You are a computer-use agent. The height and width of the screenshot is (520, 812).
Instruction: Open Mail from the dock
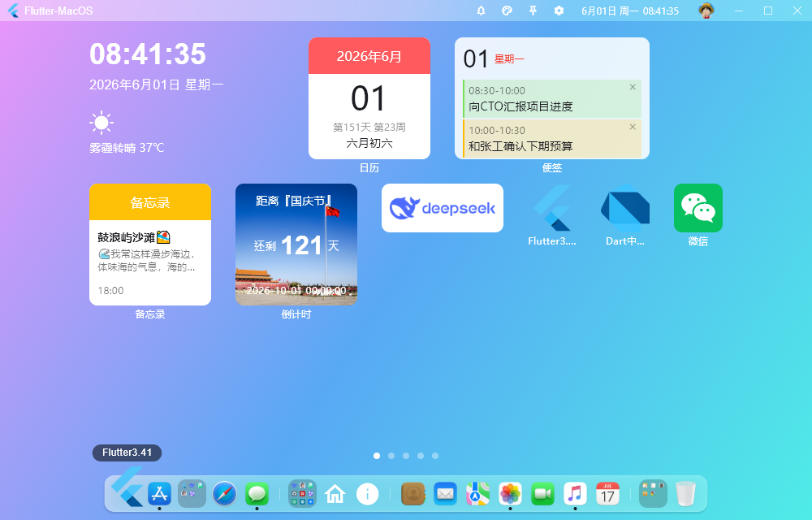coord(445,493)
